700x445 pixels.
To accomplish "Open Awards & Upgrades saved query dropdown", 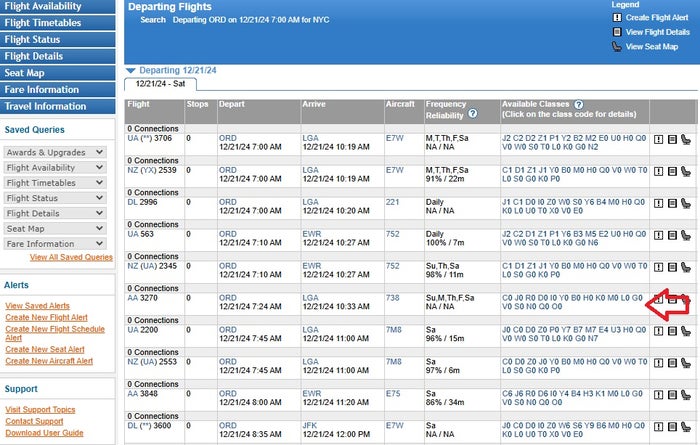I will pyautogui.click(x=55, y=152).
